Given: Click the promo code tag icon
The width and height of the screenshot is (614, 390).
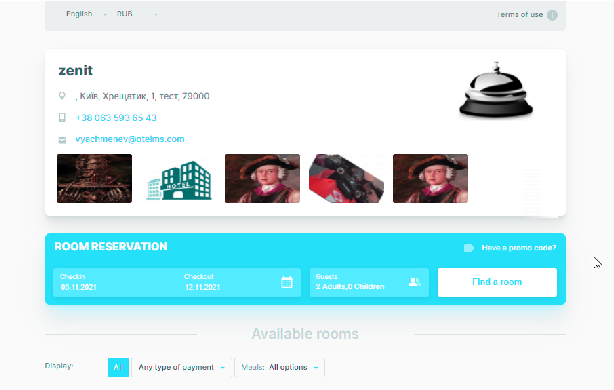Looking at the screenshot, I should [469, 248].
